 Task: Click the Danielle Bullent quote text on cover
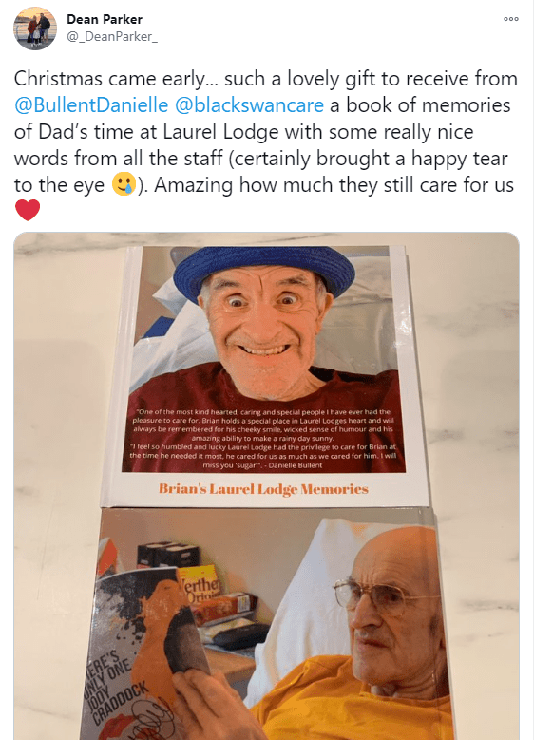263,438
